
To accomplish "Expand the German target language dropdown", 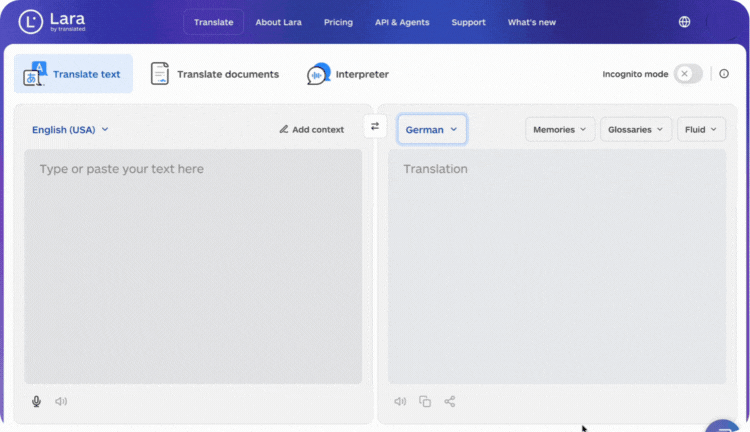I will pyautogui.click(x=432, y=129).
